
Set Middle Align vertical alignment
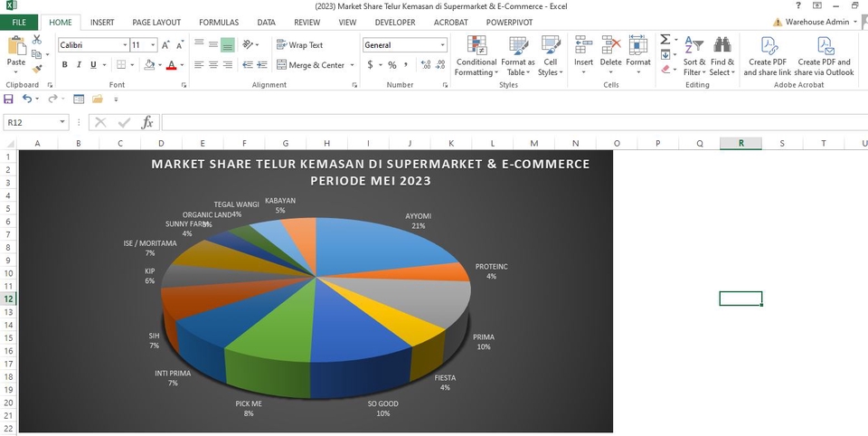click(x=213, y=45)
